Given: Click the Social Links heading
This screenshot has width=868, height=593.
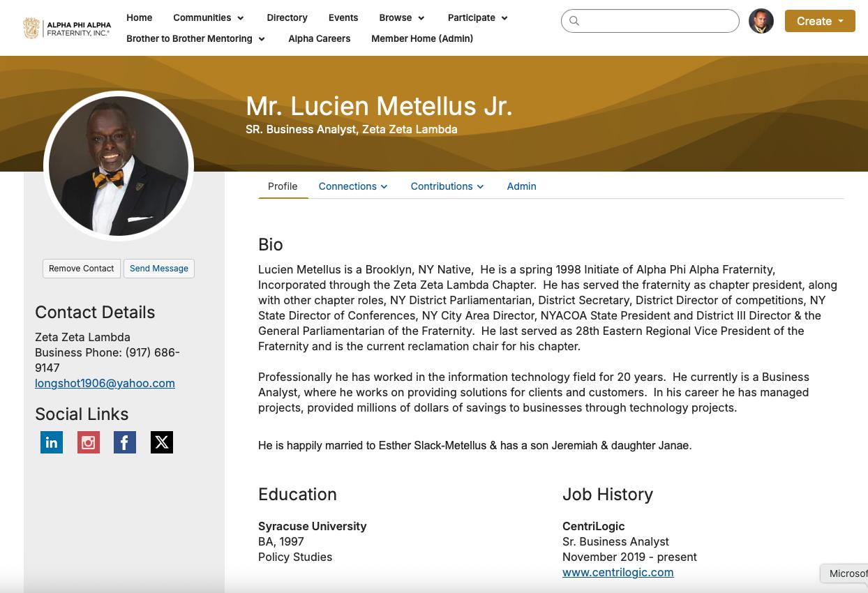Looking at the screenshot, I should [82, 414].
